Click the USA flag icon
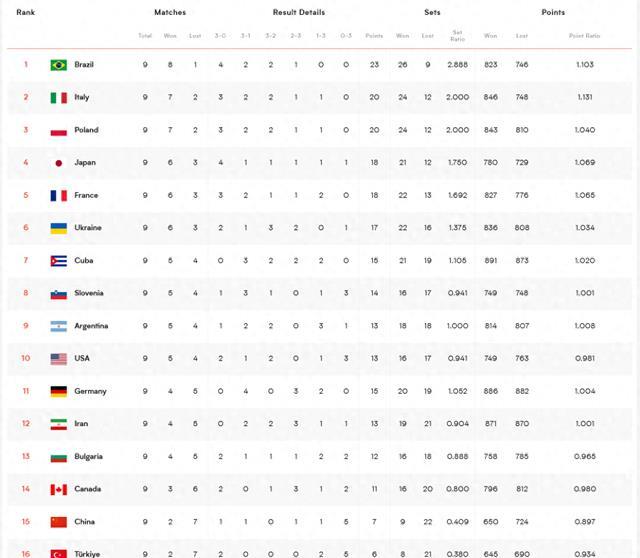 click(59, 359)
